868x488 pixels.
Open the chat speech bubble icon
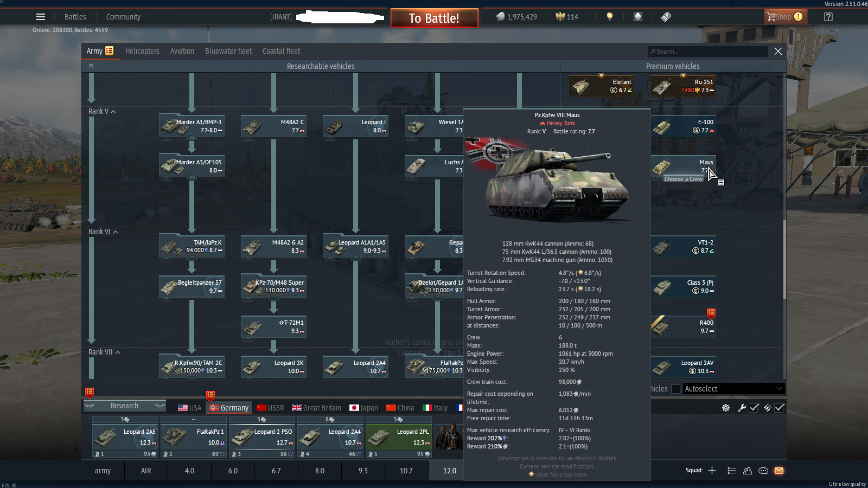tap(763, 471)
